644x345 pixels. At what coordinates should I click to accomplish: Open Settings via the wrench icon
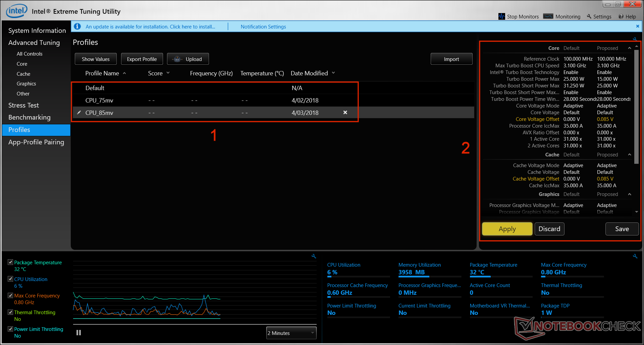589,16
